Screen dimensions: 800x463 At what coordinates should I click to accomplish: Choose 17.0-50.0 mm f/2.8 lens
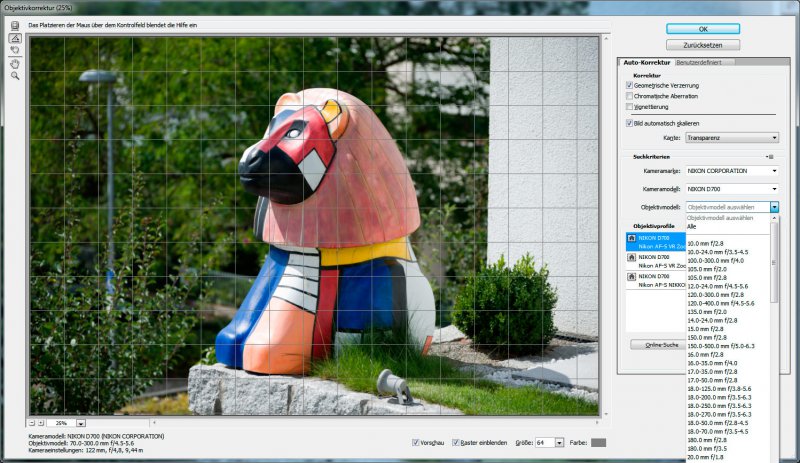point(712,380)
